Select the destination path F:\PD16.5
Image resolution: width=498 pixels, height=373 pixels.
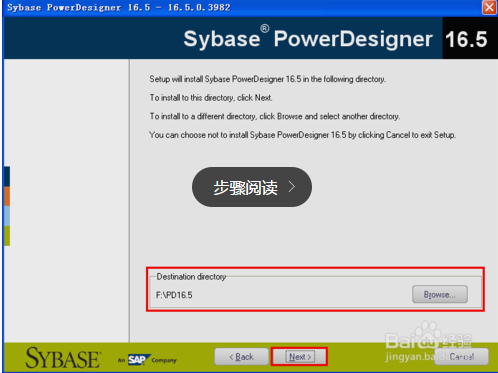click(174, 295)
